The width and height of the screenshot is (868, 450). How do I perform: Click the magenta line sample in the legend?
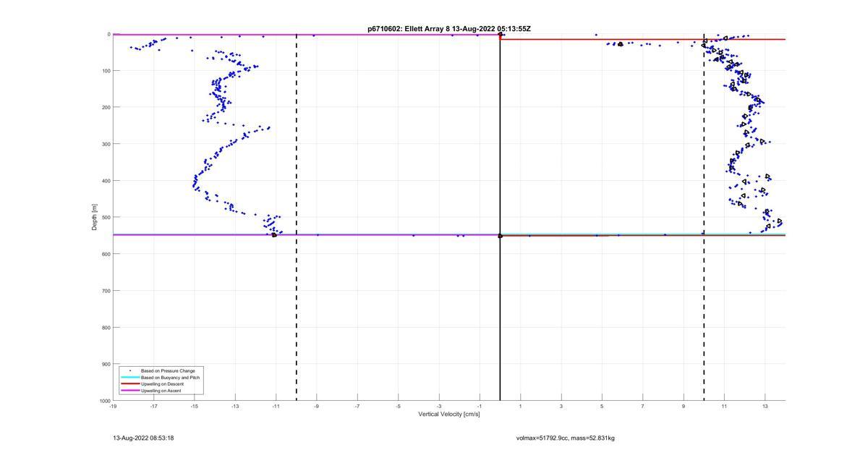pyautogui.click(x=129, y=390)
